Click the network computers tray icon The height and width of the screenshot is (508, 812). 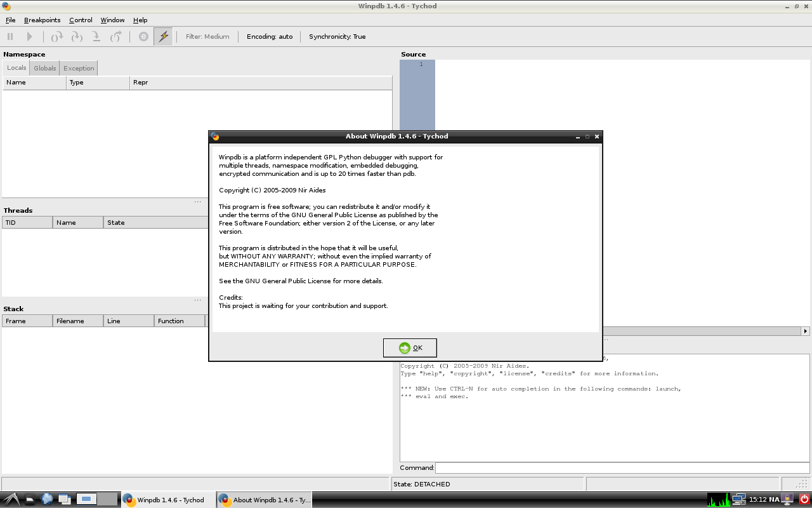[738, 500]
